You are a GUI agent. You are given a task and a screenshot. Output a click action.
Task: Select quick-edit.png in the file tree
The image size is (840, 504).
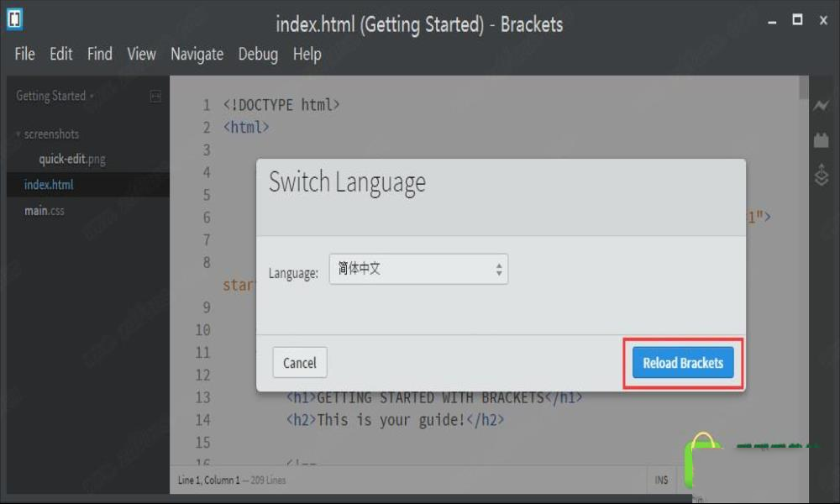tap(71, 160)
